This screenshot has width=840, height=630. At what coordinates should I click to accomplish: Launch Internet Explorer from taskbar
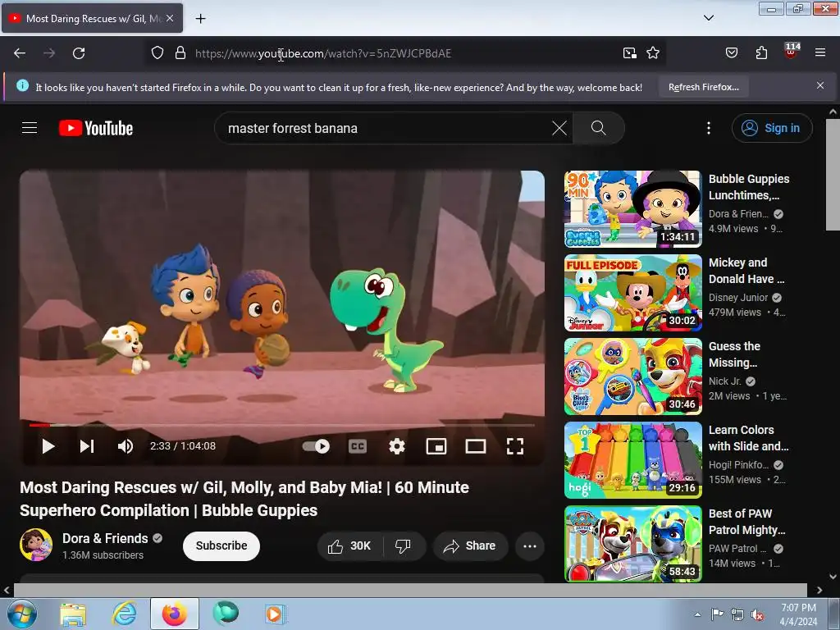pos(124,614)
